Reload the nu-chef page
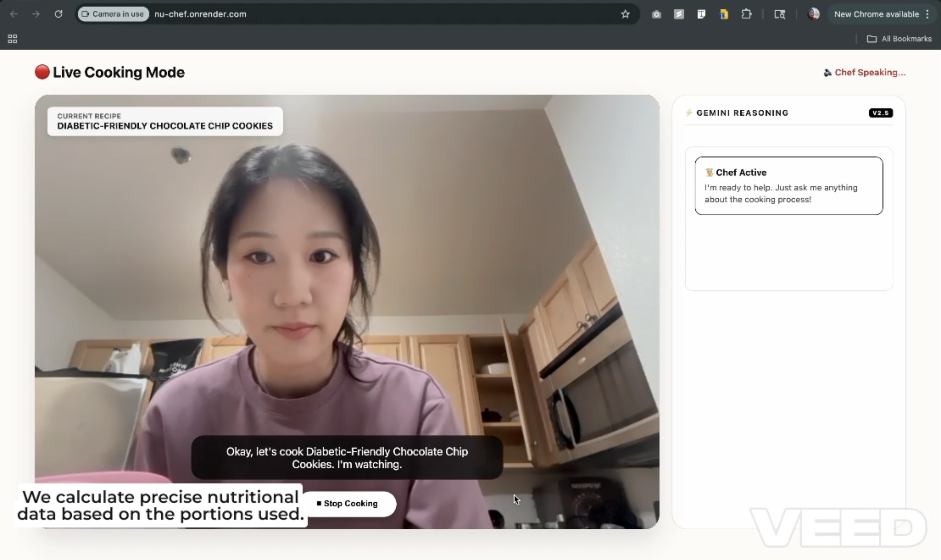The image size is (941, 560). 58,14
